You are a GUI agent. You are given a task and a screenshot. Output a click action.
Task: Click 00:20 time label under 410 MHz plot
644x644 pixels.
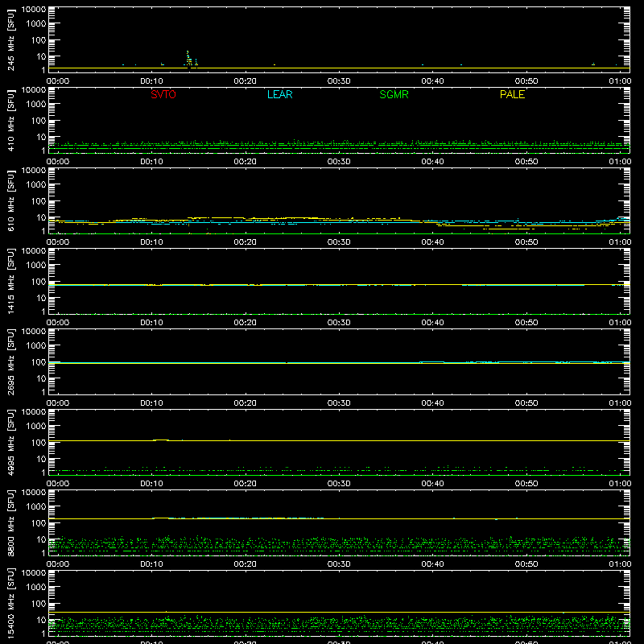tap(246, 162)
